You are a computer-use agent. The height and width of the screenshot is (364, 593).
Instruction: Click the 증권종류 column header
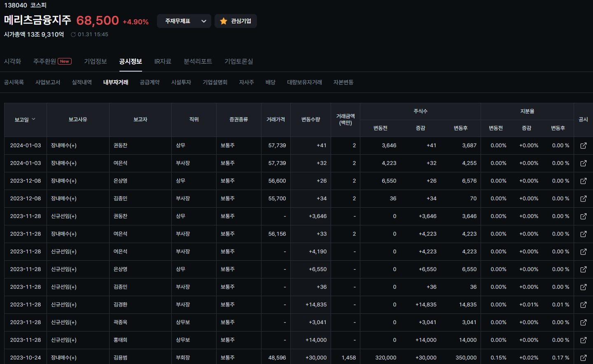(x=239, y=120)
